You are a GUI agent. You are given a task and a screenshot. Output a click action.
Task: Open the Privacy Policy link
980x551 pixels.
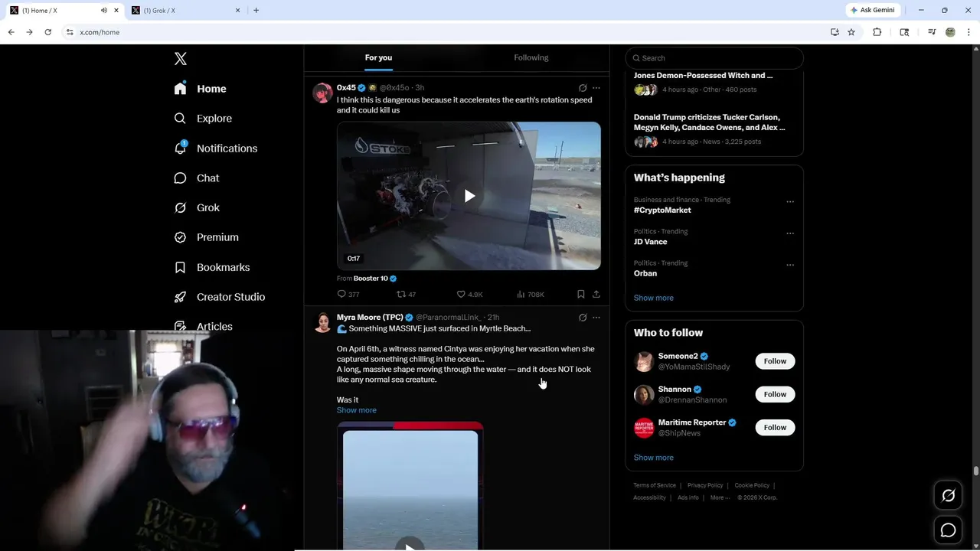click(x=705, y=485)
